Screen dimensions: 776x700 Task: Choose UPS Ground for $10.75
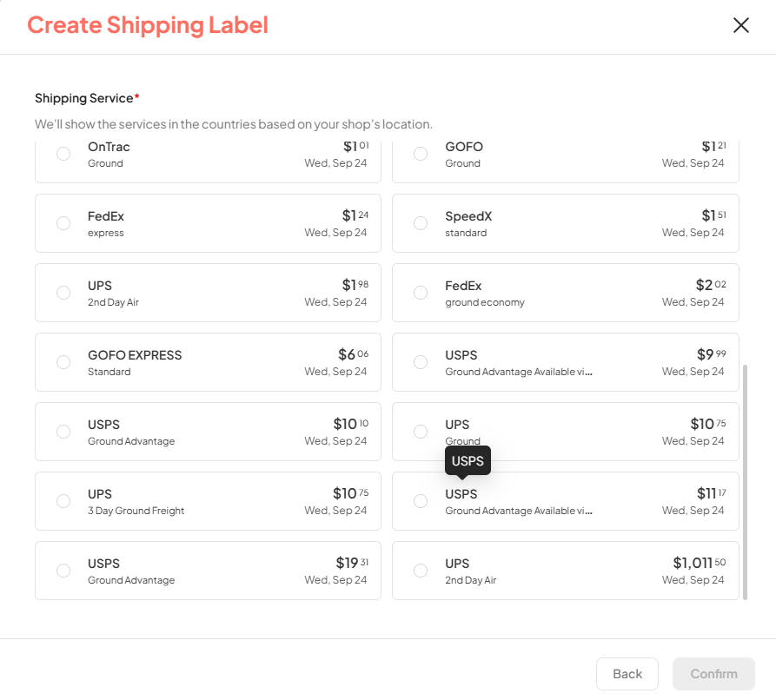pos(421,432)
